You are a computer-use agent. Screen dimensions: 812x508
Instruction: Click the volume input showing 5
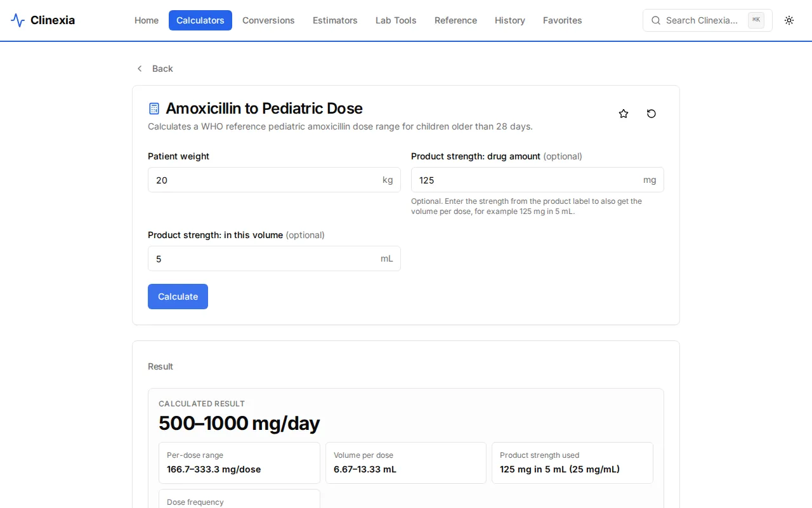[x=274, y=258]
